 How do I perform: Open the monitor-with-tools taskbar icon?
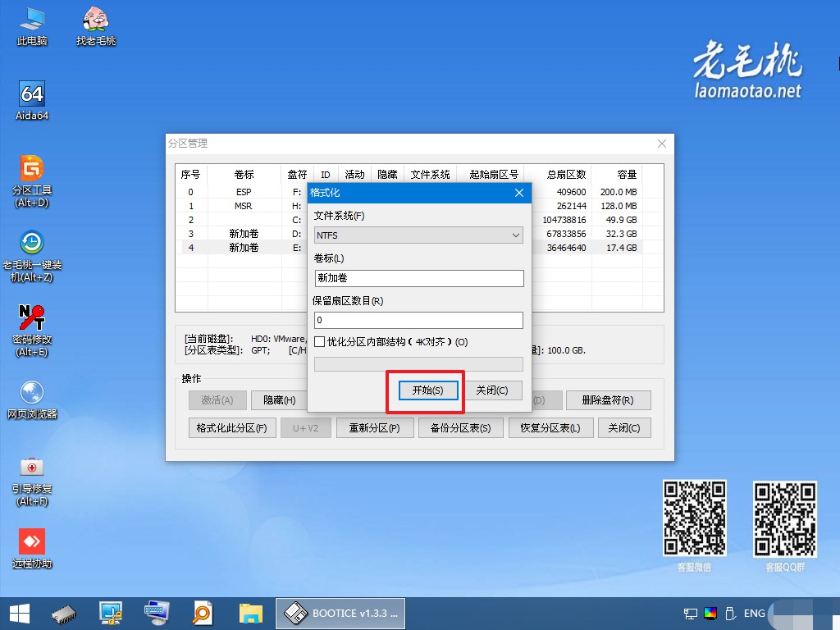point(111,614)
